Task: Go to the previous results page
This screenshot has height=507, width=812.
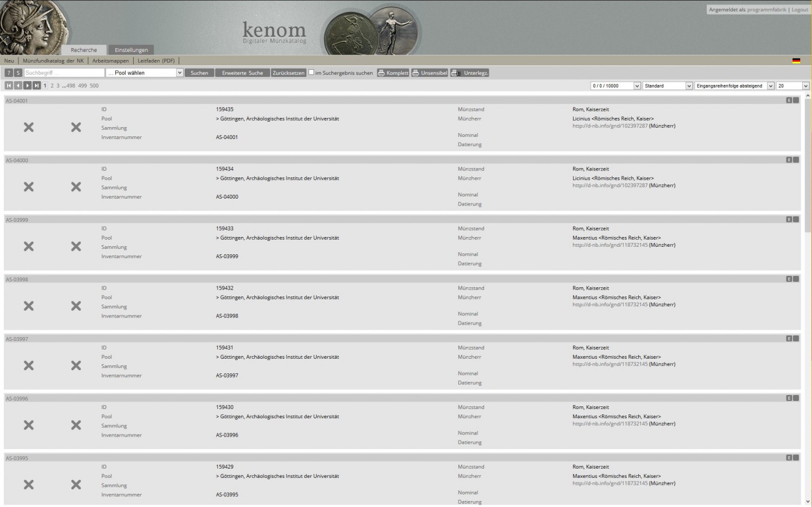Action: pos(18,85)
